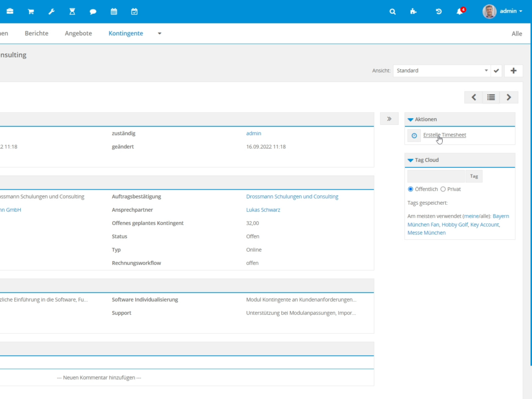Go to next record with right arrow
The width and height of the screenshot is (532, 399).
click(509, 97)
